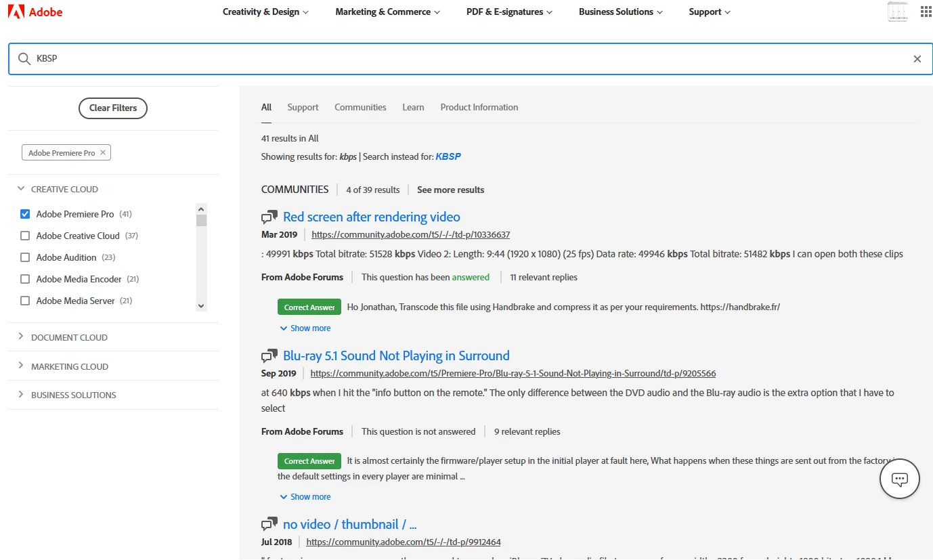Open Marketing & Commerce menu
This screenshot has height=560, width=933.
(387, 12)
